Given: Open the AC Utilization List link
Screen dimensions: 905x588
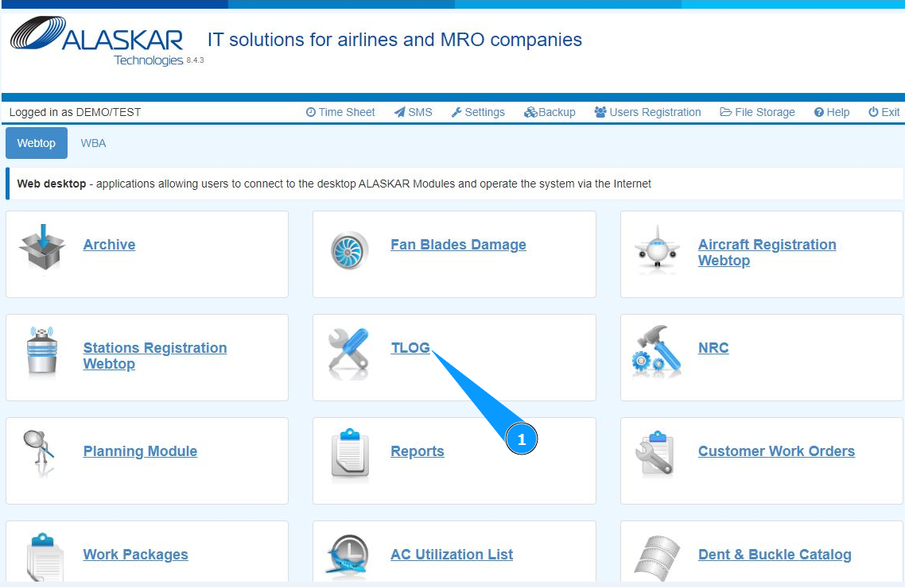Looking at the screenshot, I should (x=452, y=554).
